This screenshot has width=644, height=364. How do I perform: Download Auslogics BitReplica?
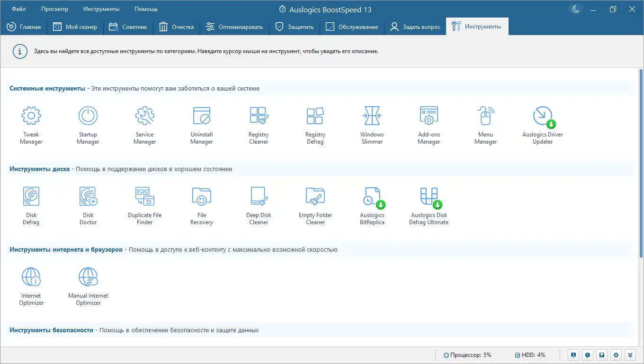click(372, 206)
